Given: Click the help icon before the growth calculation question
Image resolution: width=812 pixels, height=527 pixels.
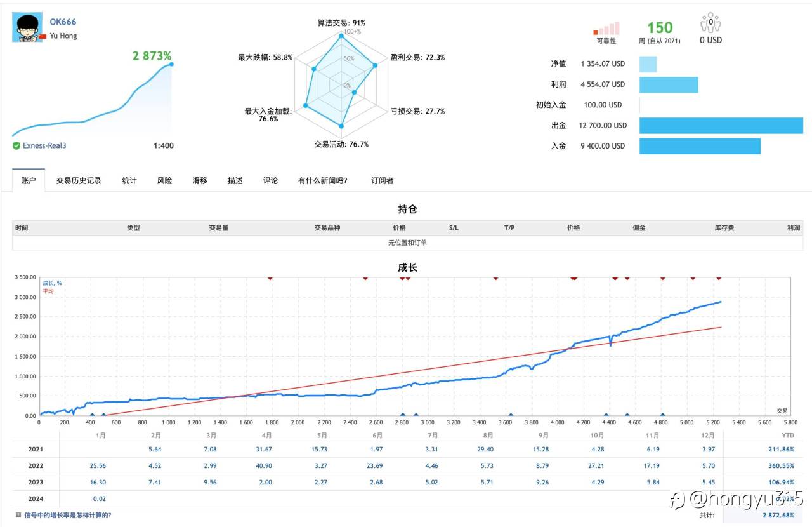Looking at the screenshot, I should tap(18, 515).
